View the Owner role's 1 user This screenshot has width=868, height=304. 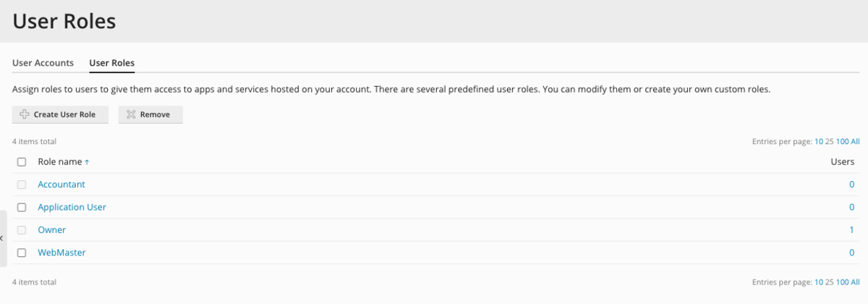tap(851, 230)
